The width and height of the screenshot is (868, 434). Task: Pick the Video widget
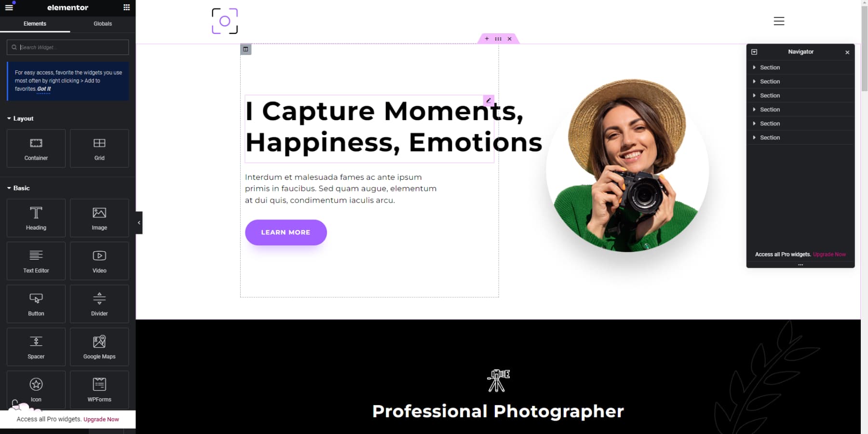point(99,261)
